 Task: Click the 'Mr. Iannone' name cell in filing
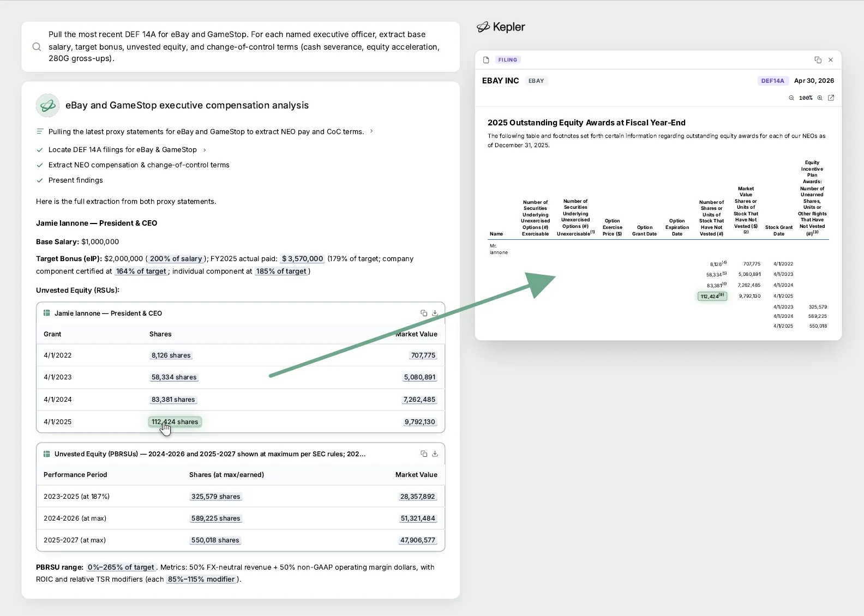[x=499, y=249]
